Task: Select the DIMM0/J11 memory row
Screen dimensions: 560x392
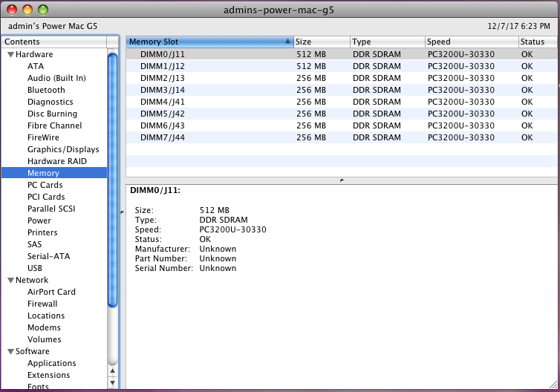Action: click(x=342, y=54)
